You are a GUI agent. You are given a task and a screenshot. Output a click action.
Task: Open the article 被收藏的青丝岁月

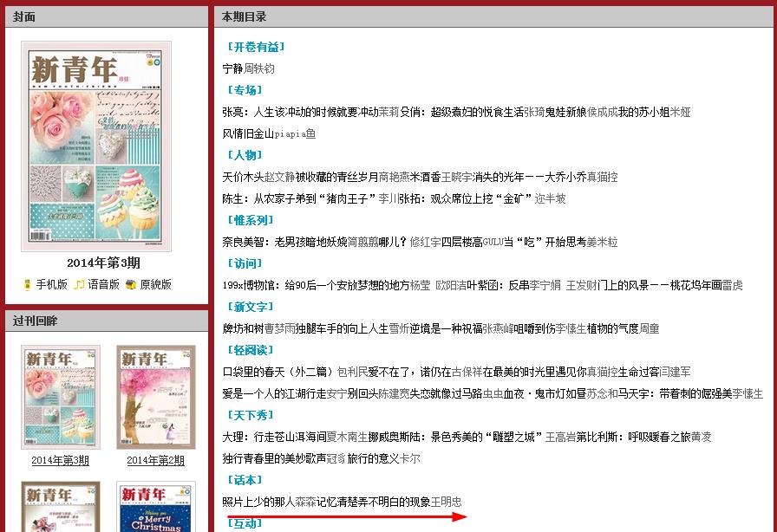click(x=337, y=177)
